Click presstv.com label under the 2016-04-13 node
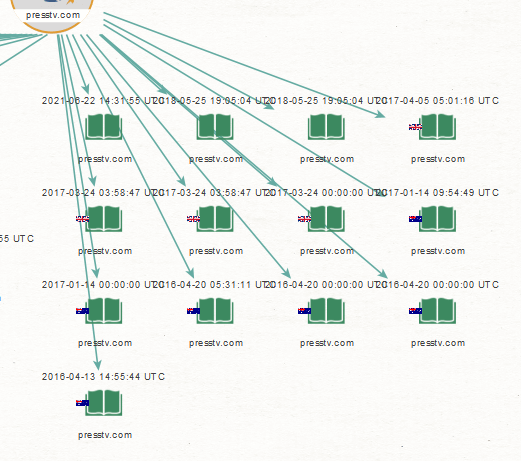The height and width of the screenshot is (461, 521). click(105, 435)
